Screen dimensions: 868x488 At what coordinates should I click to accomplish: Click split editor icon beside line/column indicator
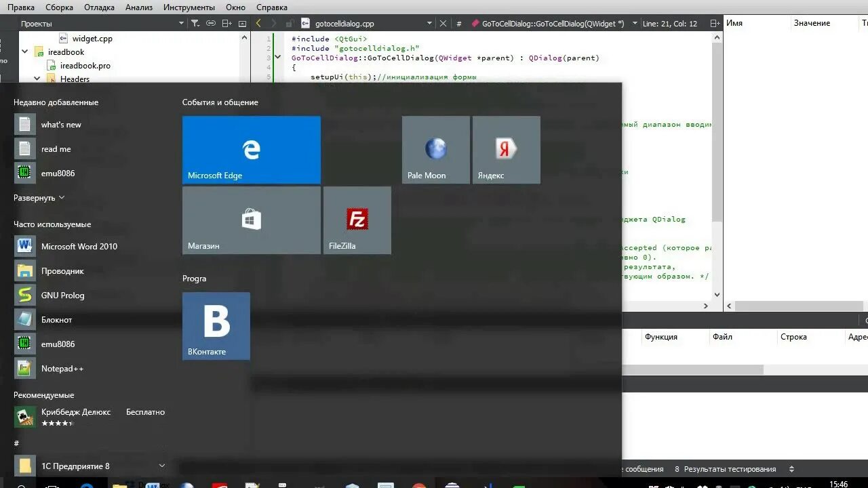[714, 23]
